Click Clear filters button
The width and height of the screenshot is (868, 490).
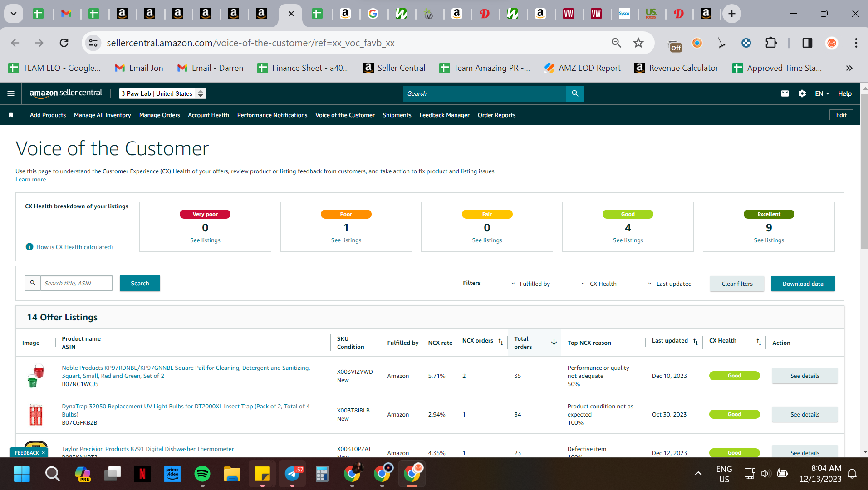737,284
